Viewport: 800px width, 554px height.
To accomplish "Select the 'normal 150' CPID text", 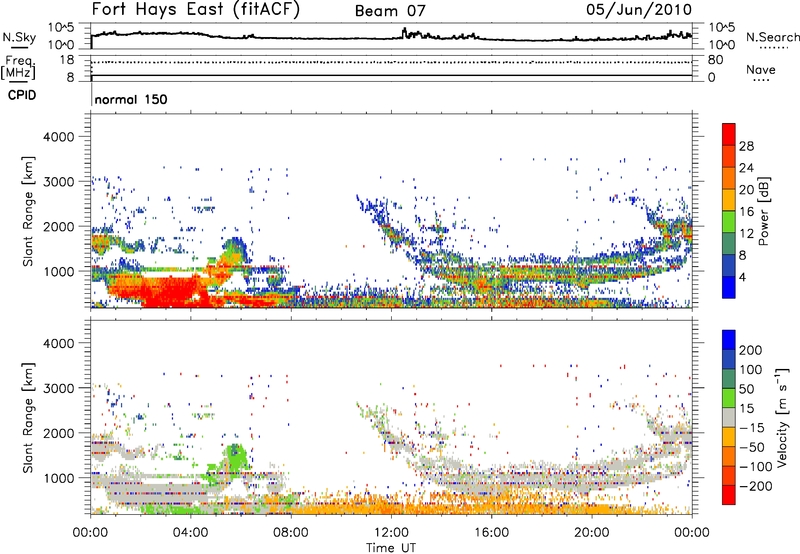I will point(131,99).
